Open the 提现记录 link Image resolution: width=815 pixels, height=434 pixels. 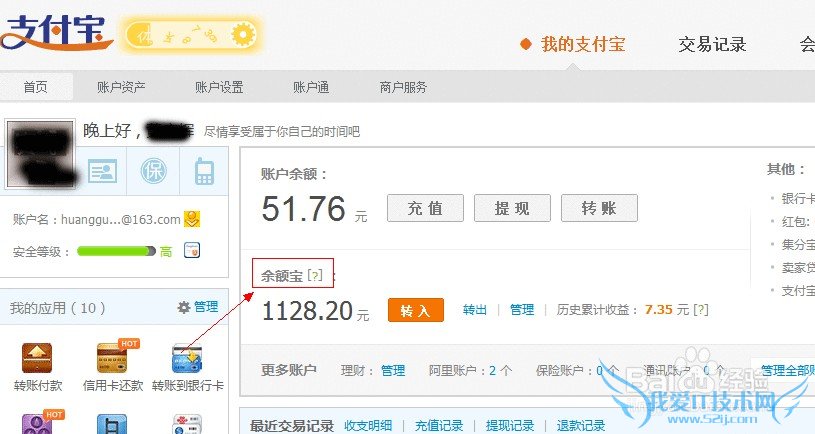pos(510,426)
